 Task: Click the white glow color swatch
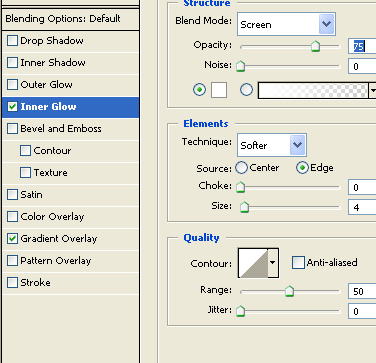219,90
